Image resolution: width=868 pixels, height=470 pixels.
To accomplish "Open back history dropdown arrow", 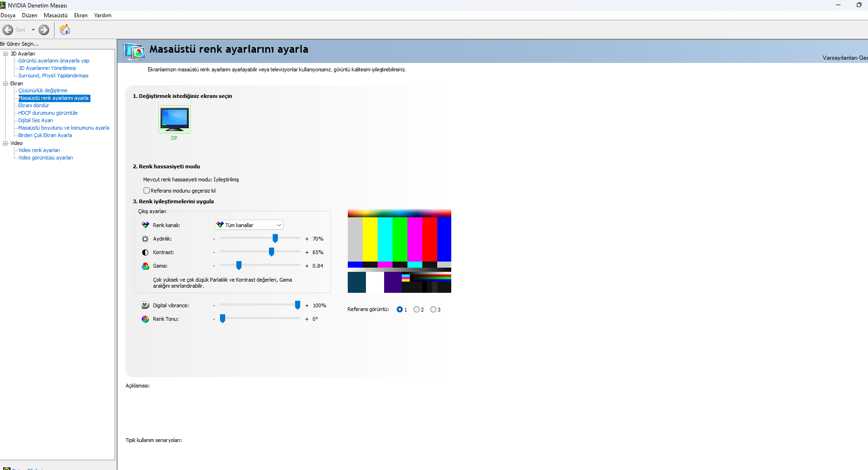I will point(33,30).
